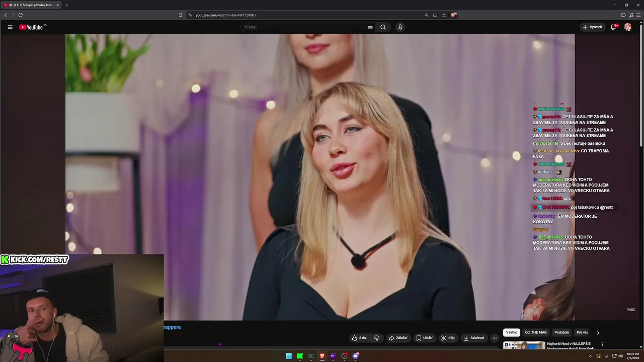644x362 pixels.
Task: Select the Všetko filter chip
Action: pyautogui.click(x=512, y=332)
